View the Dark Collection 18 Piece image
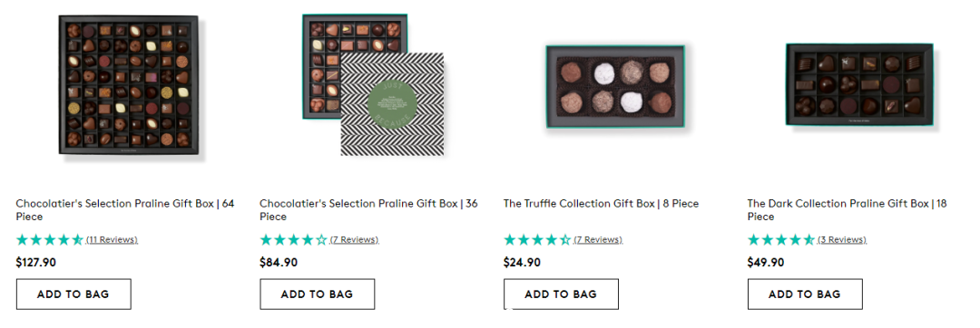The width and height of the screenshot is (980, 328). 859,85
